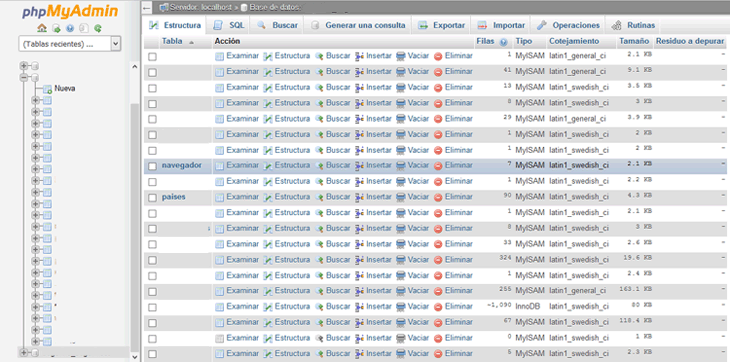This screenshot has height=362, width=730.
Task: Click the green reload navigation panel icon
Action: (x=98, y=28)
